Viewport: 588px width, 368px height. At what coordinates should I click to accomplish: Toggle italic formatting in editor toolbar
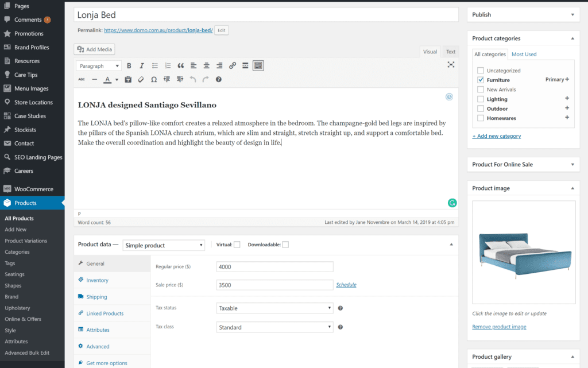click(x=142, y=65)
